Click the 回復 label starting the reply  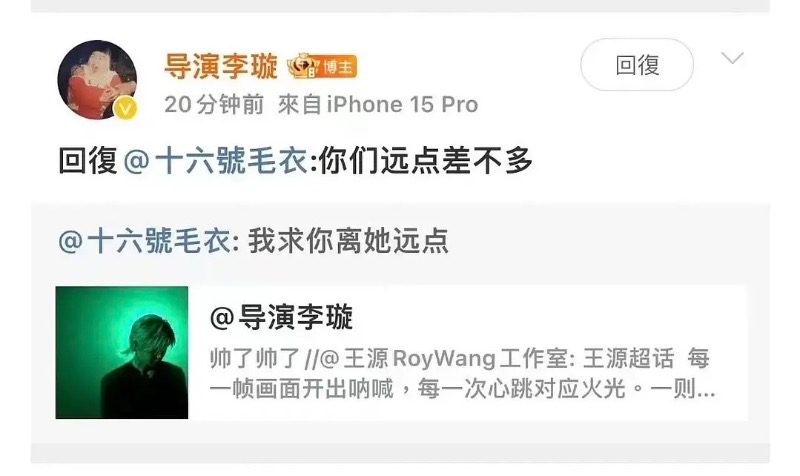click(x=88, y=161)
